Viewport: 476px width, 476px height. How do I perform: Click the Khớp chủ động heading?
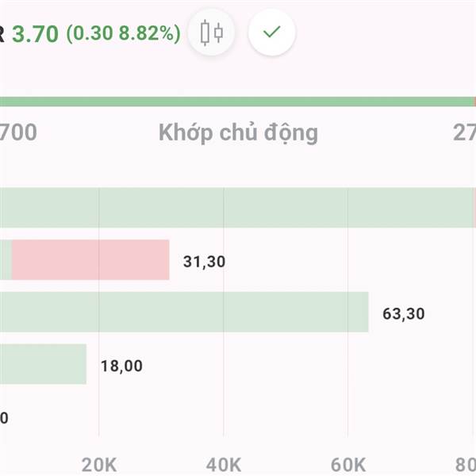tap(238, 133)
